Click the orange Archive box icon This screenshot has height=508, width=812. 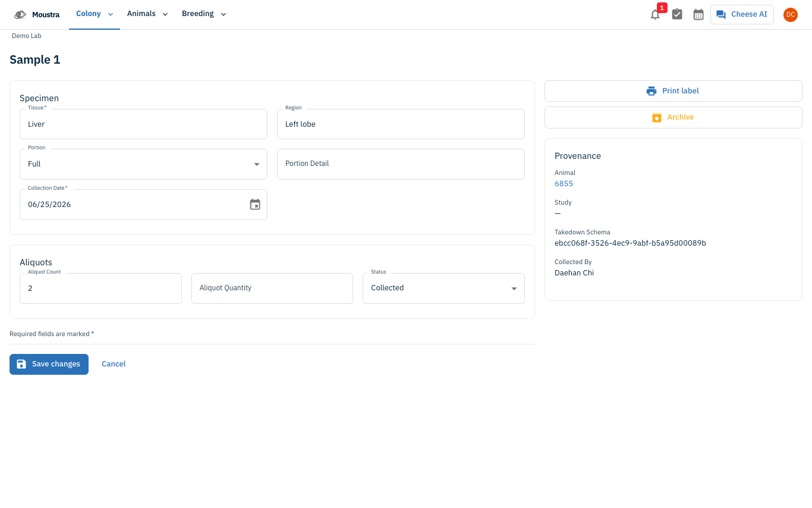657,117
